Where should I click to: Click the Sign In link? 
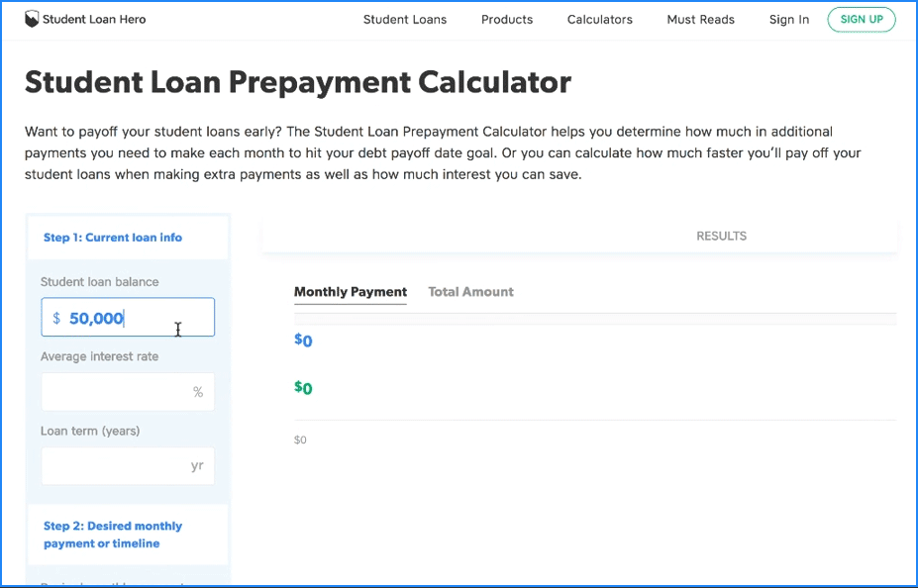pos(789,20)
